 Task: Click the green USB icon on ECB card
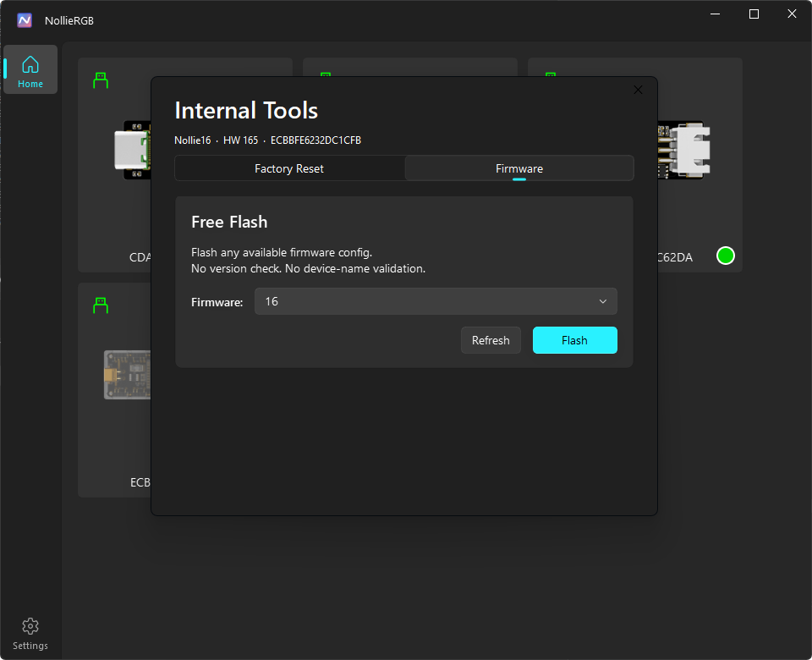pos(101,305)
